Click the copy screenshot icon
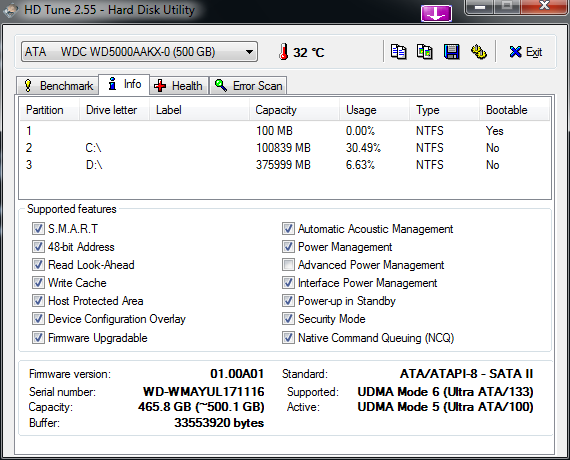This screenshot has width=570, height=460. pyautogui.click(x=425, y=52)
